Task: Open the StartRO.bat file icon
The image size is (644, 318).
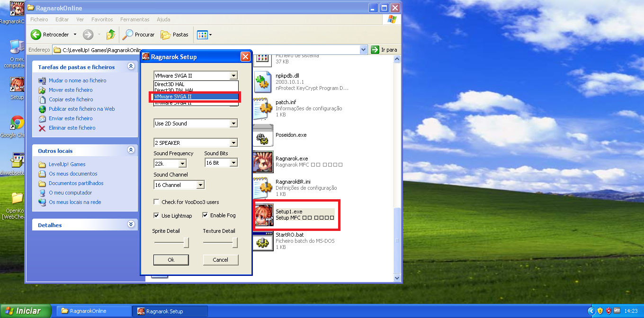Action: click(x=263, y=241)
